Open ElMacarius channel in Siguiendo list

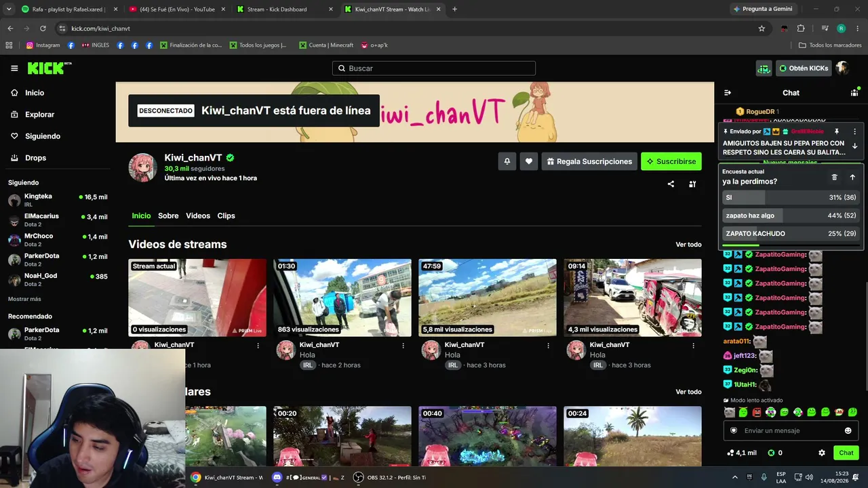[x=58, y=220]
